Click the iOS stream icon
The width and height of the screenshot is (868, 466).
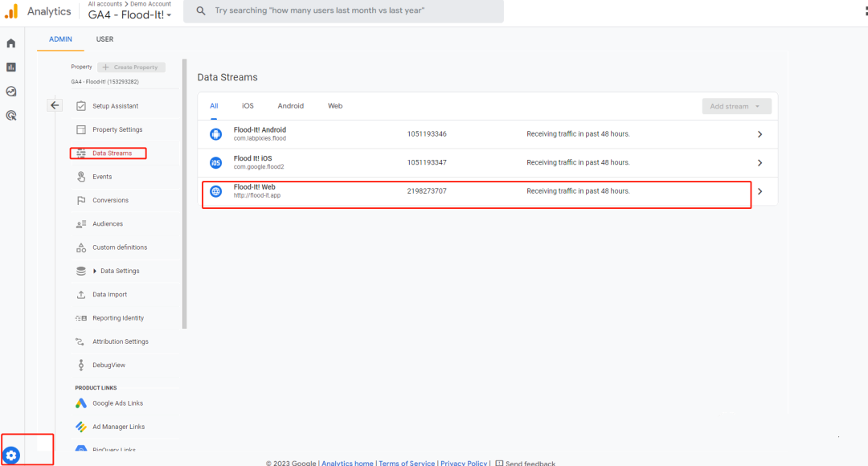click(x=216, y=163)
